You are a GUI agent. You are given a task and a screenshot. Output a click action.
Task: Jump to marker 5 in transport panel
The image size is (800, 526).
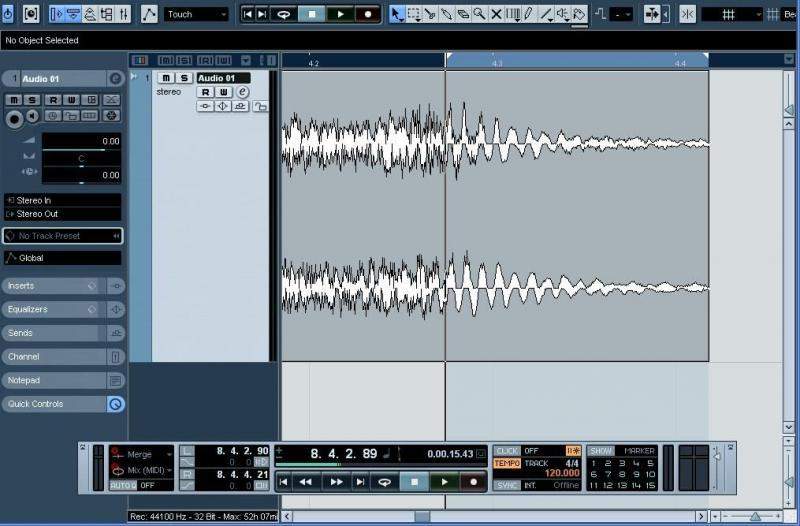pyautogui.click(x=650, y=463)
